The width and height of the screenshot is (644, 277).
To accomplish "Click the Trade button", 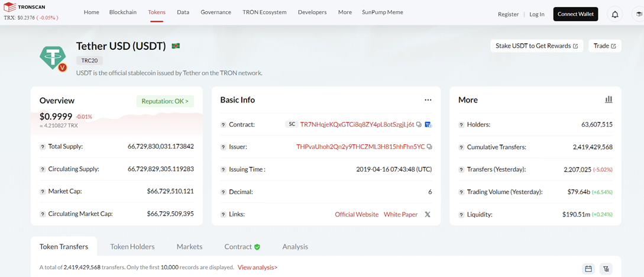I will pos(605,46).
